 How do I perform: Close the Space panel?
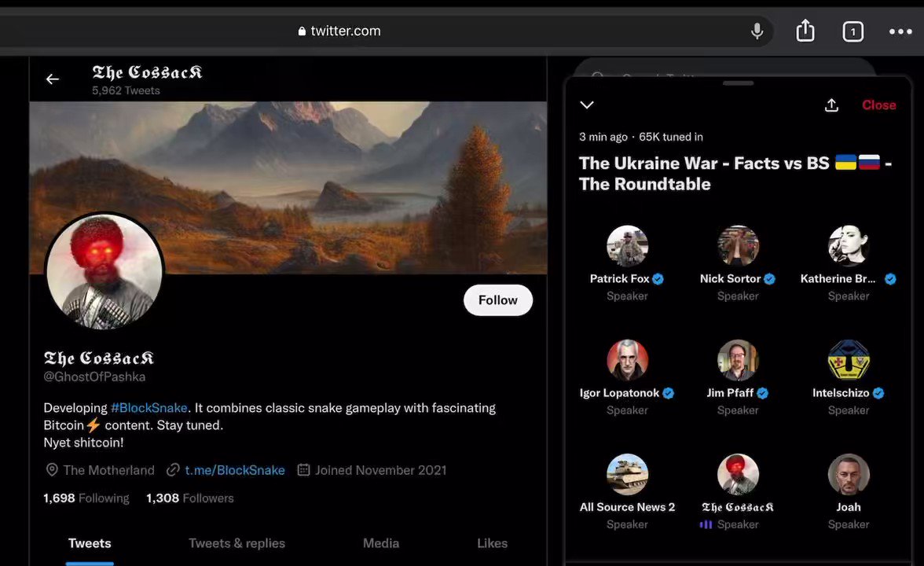point(878,105)
